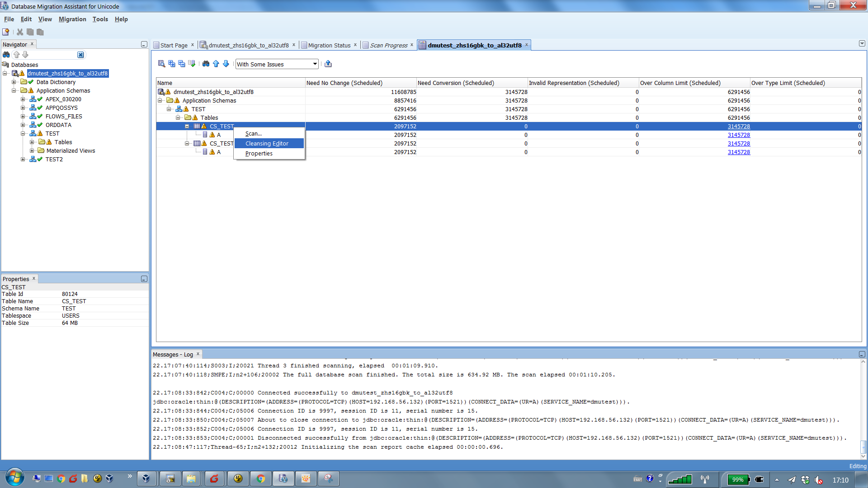The image size is (868, 488).
Task: Collapse Application Schemas in Navigator
Action: [14, 90]
